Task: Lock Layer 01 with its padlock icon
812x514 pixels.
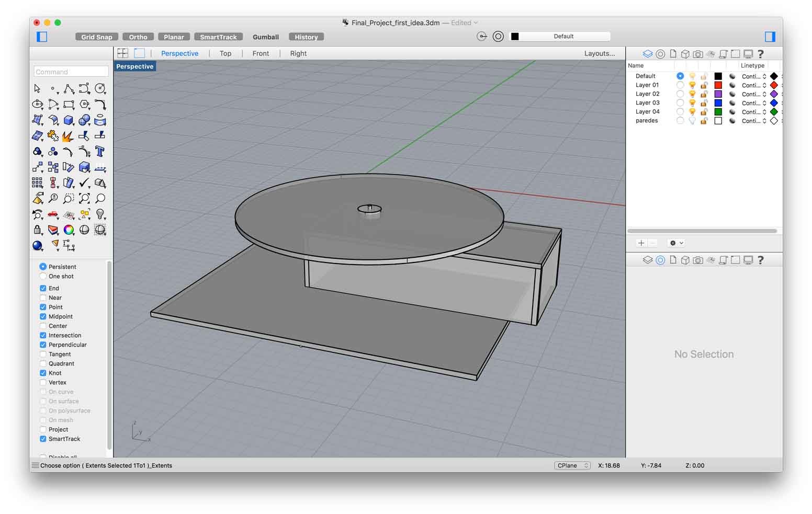Action: point(704,85)
